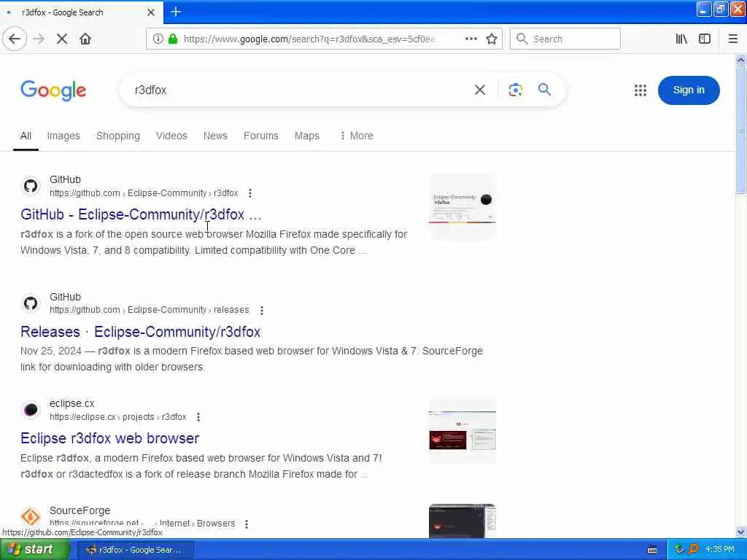Click the page scrollbar down arrow
The width and height of the screenshot is (747, 560).
pos(741,532)
